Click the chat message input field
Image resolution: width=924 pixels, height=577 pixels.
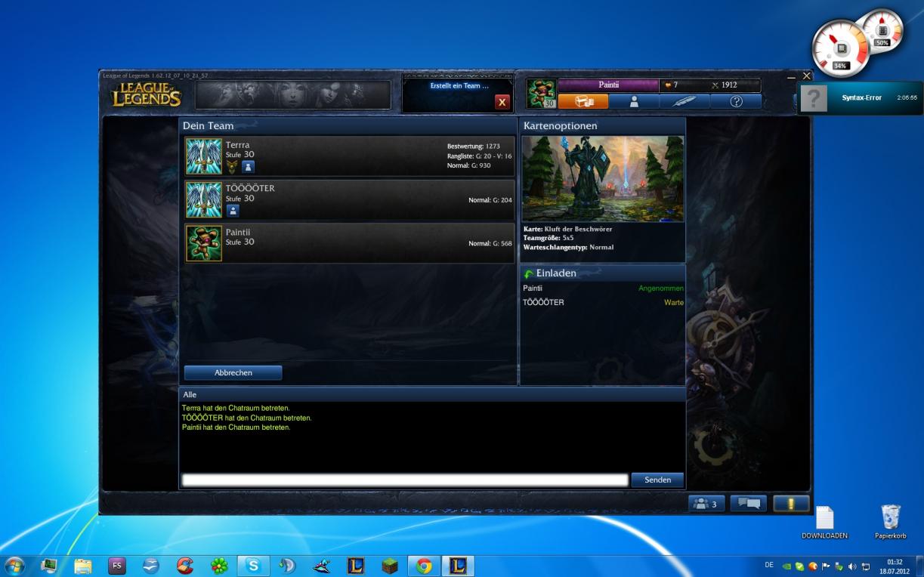point(405,480)
